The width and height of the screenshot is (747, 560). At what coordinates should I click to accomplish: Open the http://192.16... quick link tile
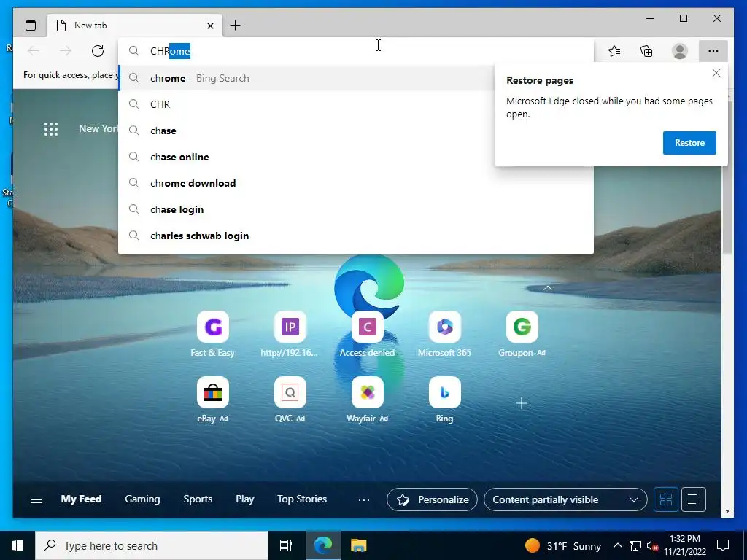(290, 334)
